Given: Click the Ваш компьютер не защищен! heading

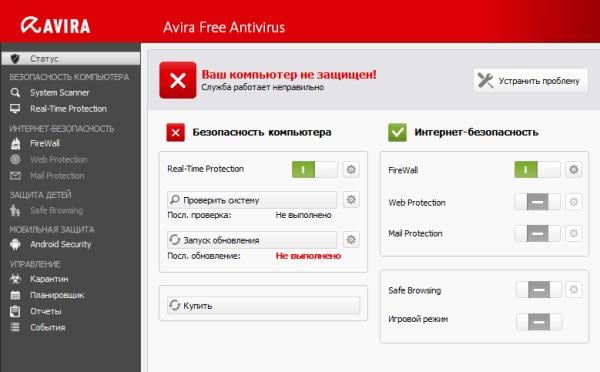Looking at the screenshot, I should [289, 74].
